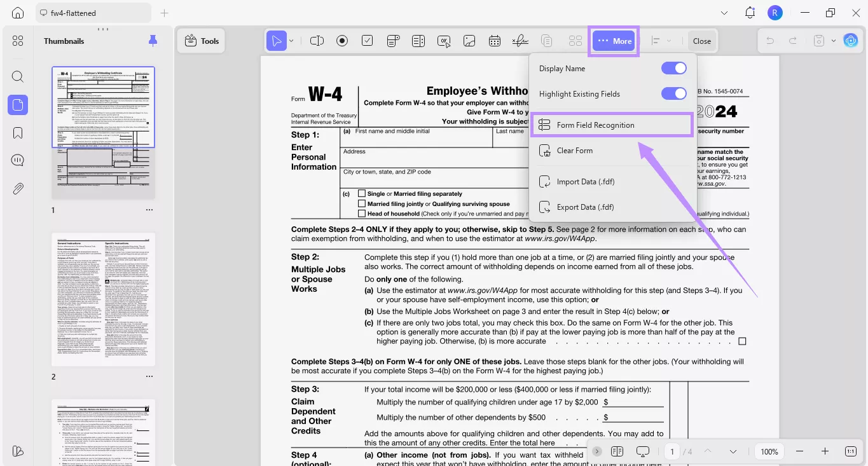Insert an OK push button field
Screen dimensions: 868x466
(444, 41)
